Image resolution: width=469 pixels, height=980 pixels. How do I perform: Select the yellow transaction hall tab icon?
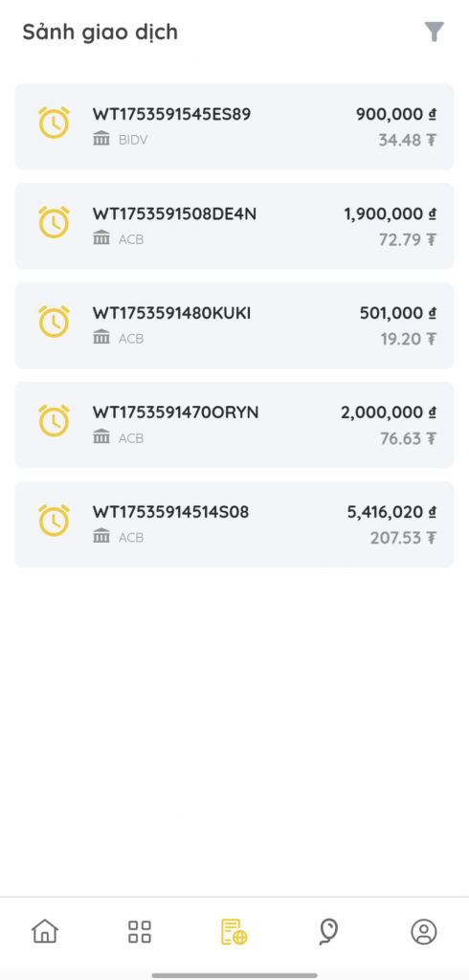[x=234, y=931]
